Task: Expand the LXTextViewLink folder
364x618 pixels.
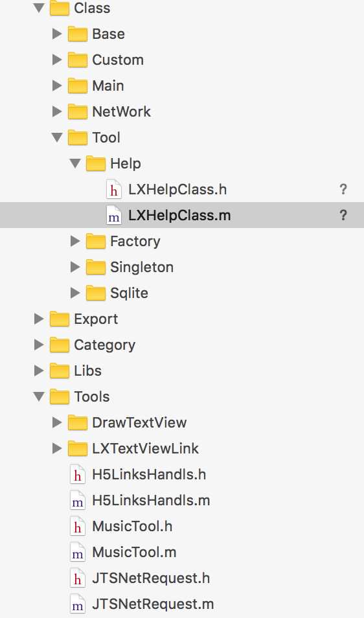Action: (x=57, y=448)
